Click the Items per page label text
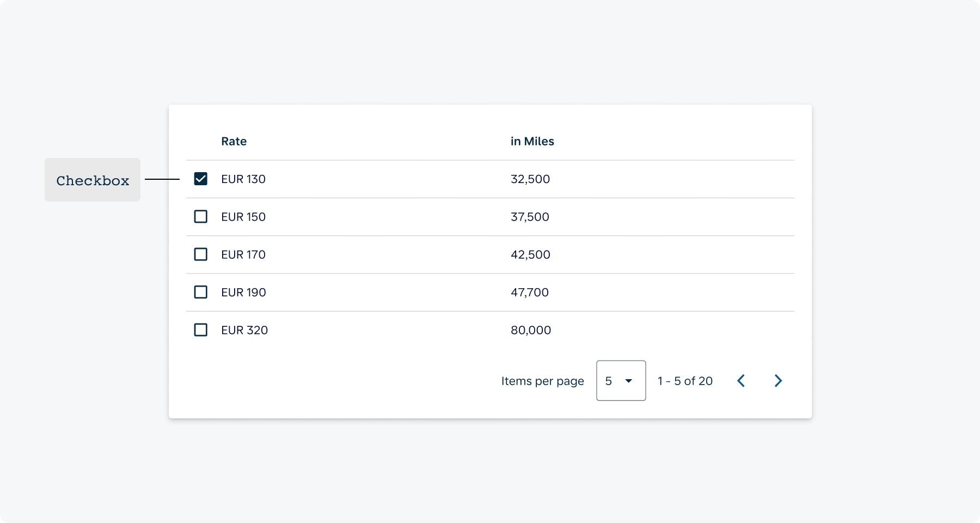This screenshot has height=523, width=980. pos(542,381)
